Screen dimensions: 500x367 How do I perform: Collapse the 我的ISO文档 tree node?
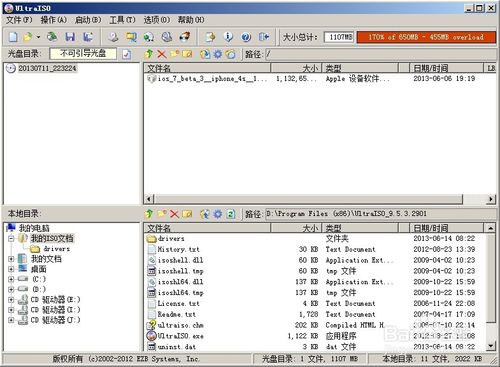point(11,238)
